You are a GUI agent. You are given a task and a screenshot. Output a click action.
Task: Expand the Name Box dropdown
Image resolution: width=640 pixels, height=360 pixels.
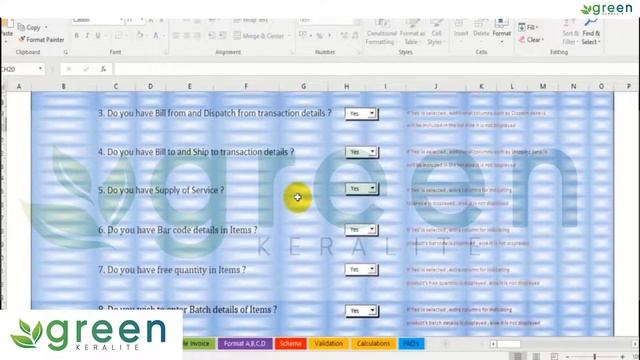[40, 69]
